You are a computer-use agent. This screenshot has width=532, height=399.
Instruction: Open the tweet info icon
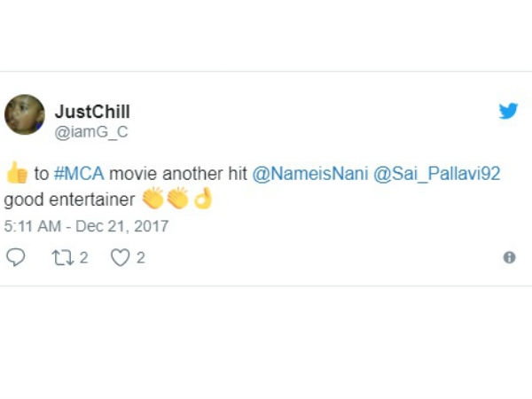click(509, 258)
